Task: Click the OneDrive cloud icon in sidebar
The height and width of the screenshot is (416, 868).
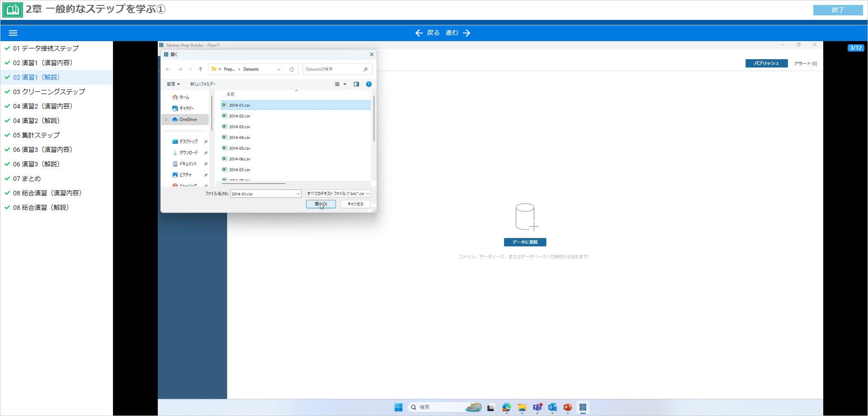Action: 176,119
